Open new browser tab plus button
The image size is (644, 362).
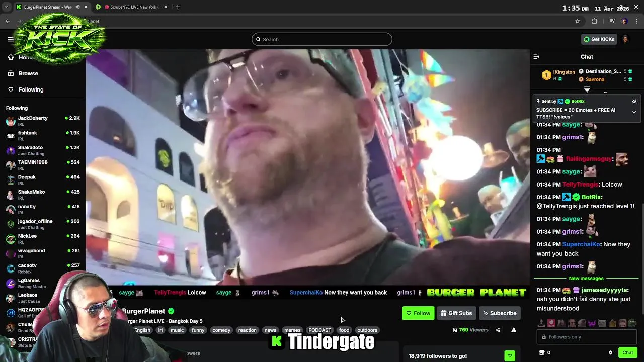click(178, 7)
